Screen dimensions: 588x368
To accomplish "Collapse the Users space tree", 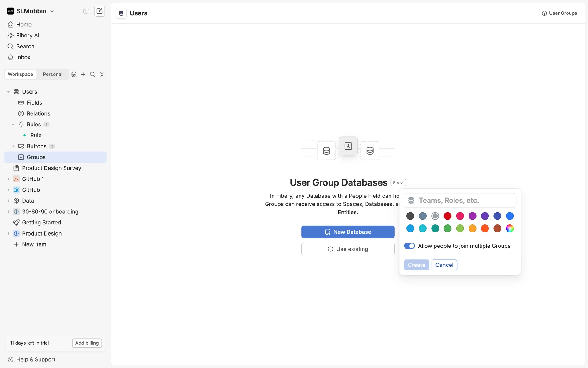I will click(9, 92).
